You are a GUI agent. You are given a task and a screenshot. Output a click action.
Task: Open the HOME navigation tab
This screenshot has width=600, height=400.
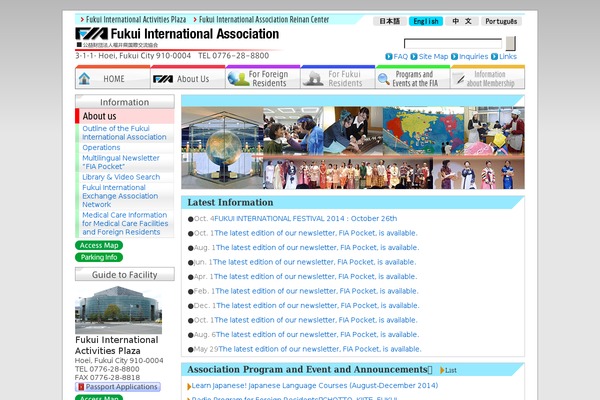112,77
